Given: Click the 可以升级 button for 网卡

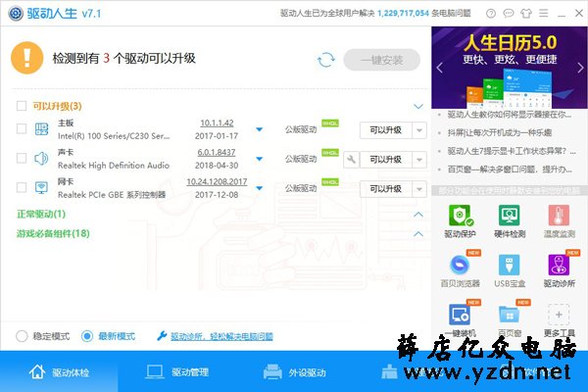Looking at the screenshot, I should point(386,189).
